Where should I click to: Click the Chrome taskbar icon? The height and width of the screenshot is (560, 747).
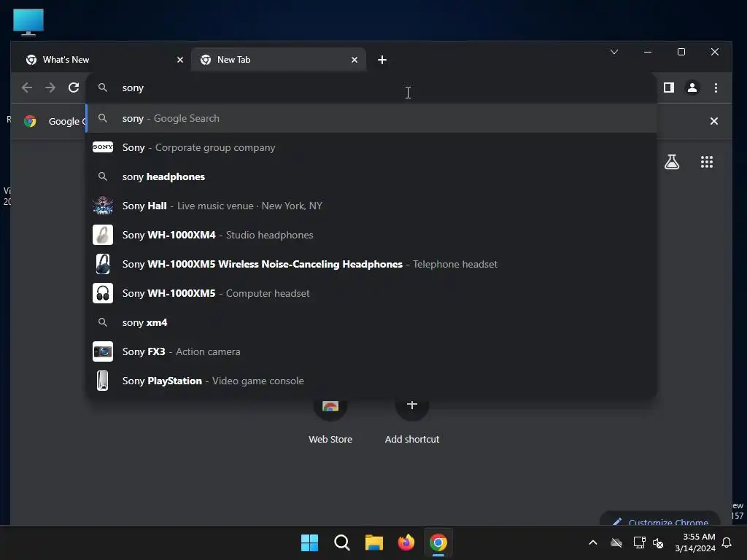click(438, 542)
